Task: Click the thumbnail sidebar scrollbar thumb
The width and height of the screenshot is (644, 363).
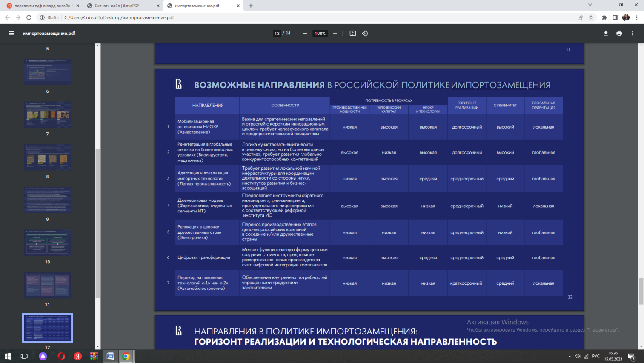Action: [x=97, y=223]
